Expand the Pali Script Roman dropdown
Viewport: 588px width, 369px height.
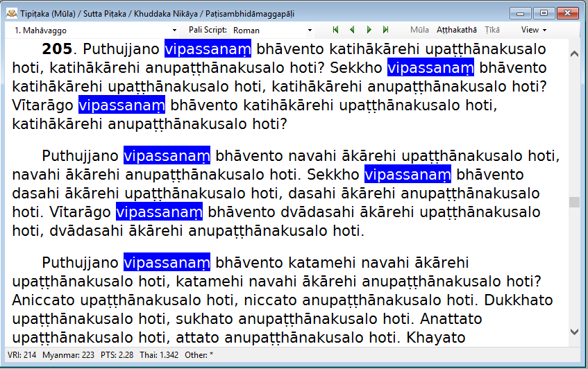[272, 31]
